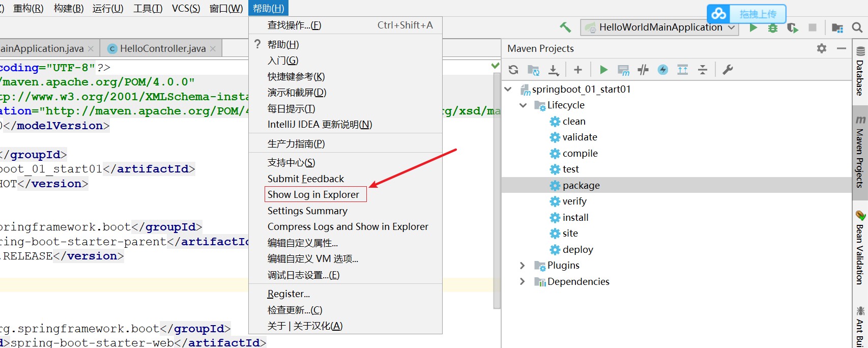Open Bean Validation side tool window
The image size is (868, 348).
pyautogui.click(x=860, y=247)
